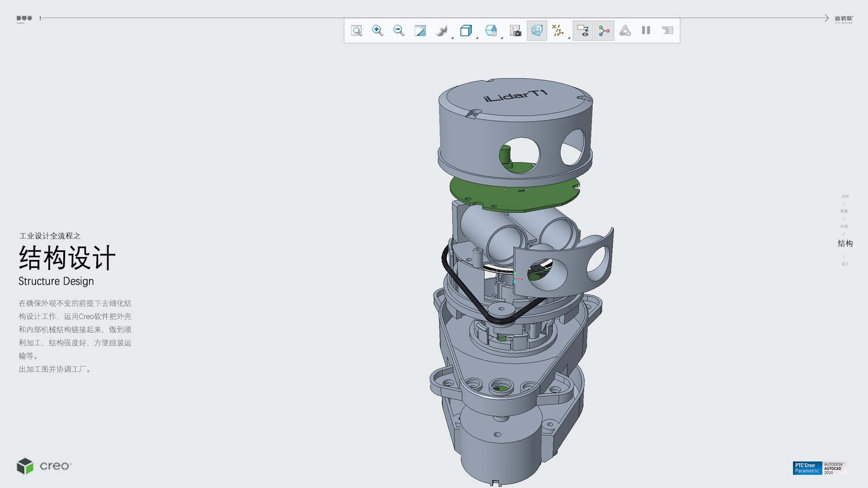Expand the datum display filters dropdown arrow
This screenshot has width=868, height=488.
[x=569, y=38]
